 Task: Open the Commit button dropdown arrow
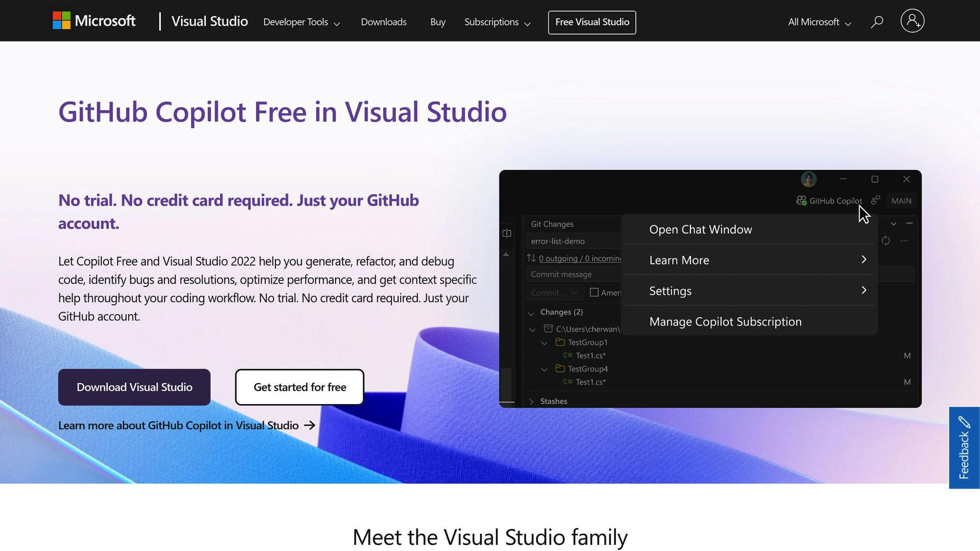coord(574,292)
